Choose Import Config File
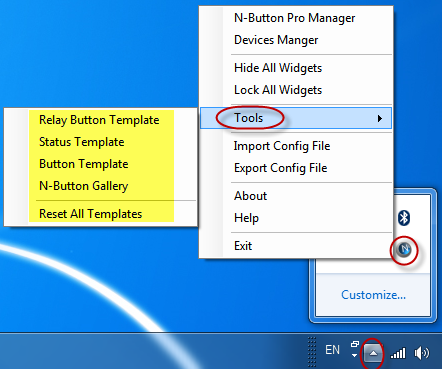 [282, 146]
